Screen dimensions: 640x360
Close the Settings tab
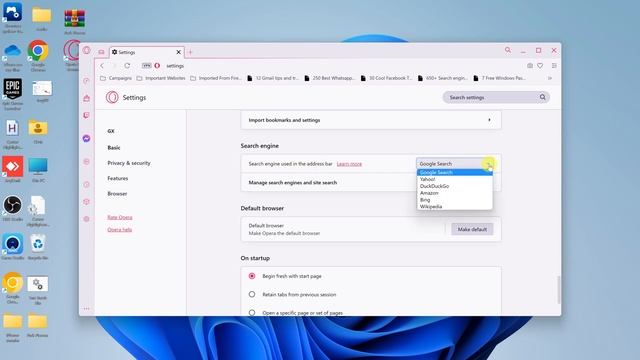point(178,52)
